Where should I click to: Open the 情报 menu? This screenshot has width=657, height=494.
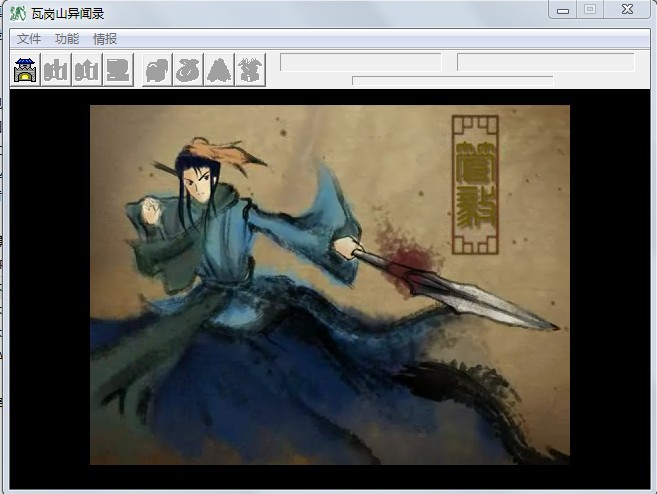(105, 39)
